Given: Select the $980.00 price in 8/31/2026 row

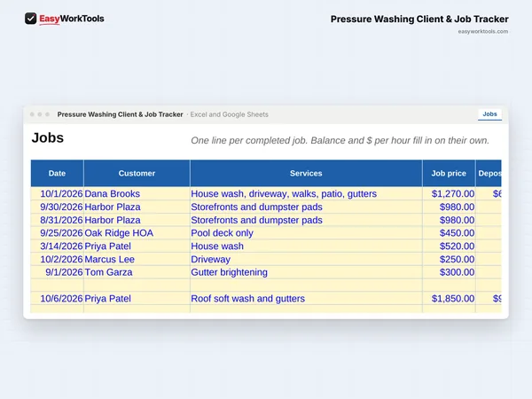Looking at the screenshot, I should click(449, 220).
